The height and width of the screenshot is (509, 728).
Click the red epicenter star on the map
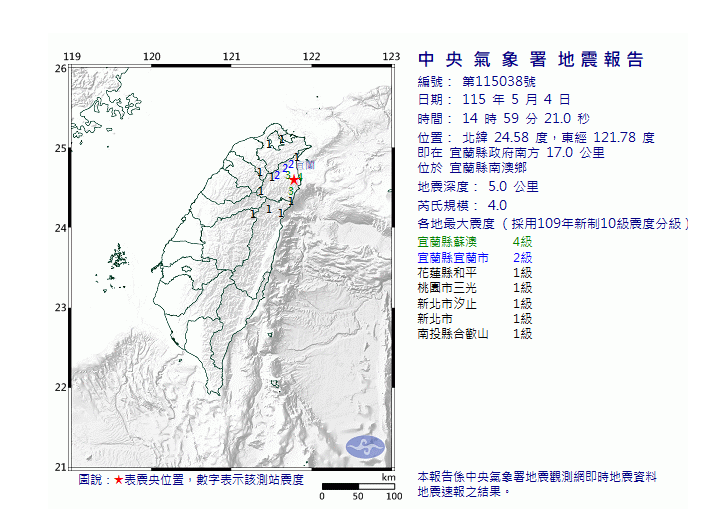coord(293,180)
